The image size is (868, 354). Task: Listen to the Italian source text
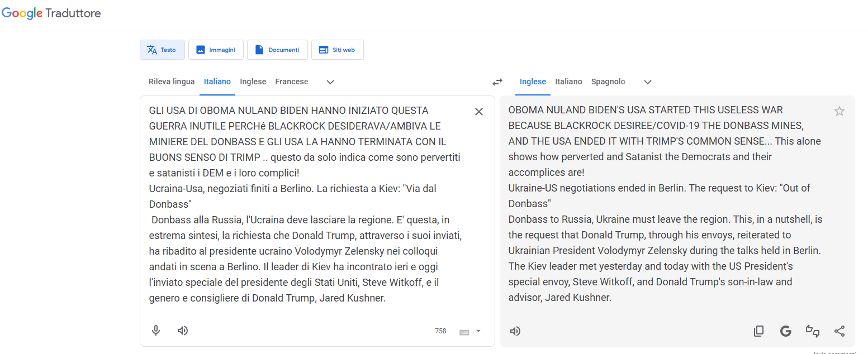[x=182, y=331]
